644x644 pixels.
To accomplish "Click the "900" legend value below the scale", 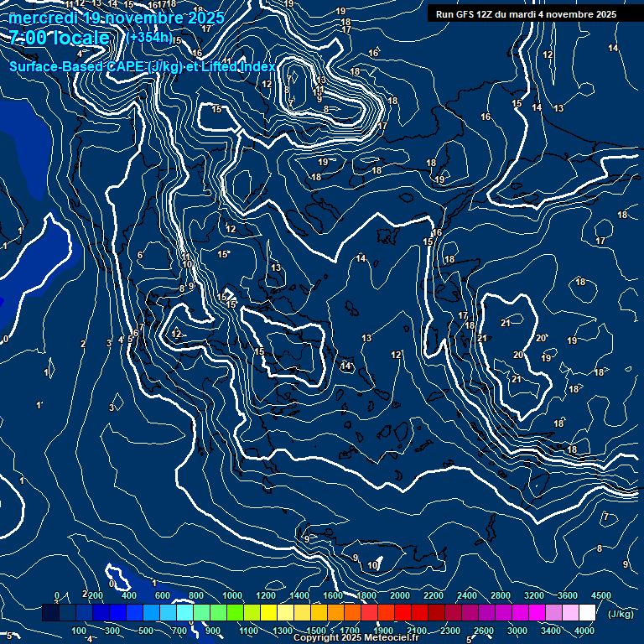I will point(213,631).
